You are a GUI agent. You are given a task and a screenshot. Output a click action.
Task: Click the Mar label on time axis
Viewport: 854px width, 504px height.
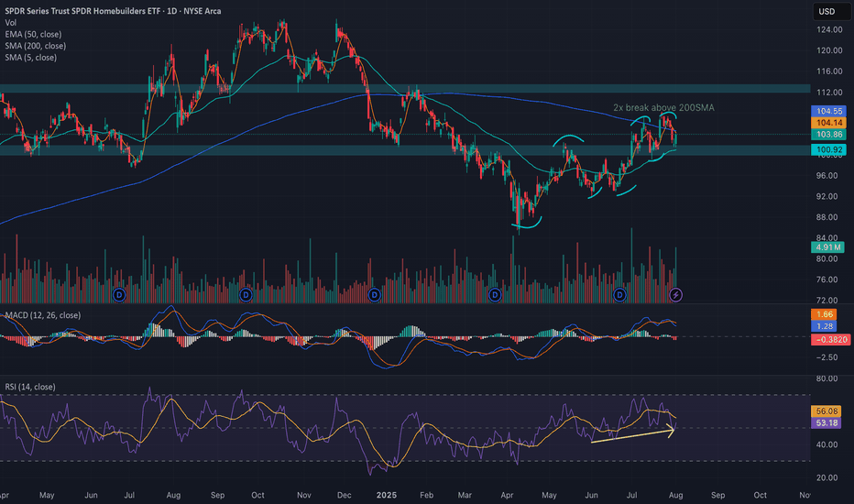tap(465, 495)
